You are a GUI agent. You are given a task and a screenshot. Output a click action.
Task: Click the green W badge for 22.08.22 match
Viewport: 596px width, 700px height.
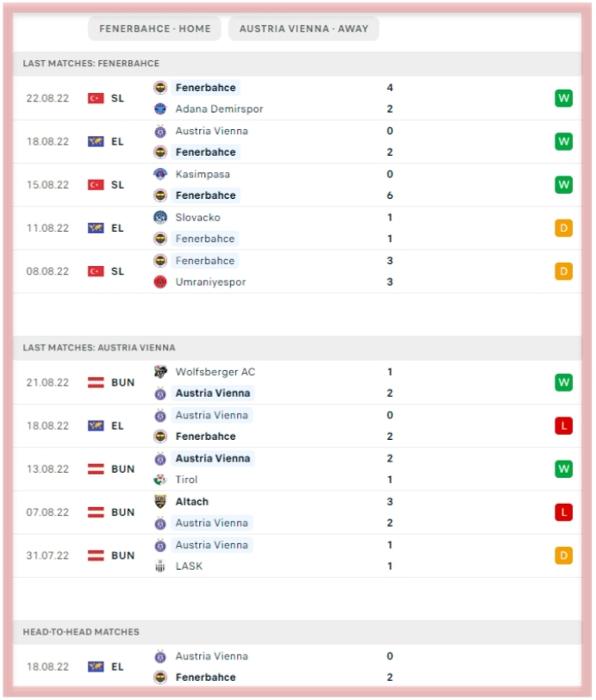click(563, 98)
